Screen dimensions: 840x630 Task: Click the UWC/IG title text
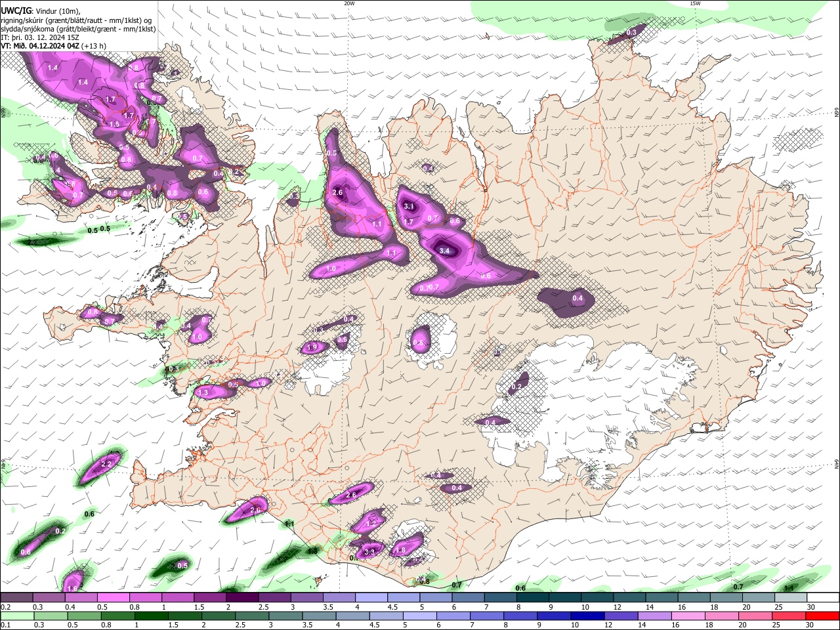[x=16, y=10]
